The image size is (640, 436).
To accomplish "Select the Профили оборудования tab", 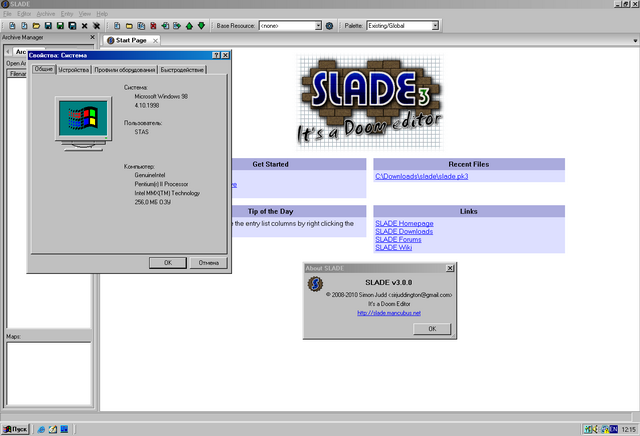I will tap(125, 69).
